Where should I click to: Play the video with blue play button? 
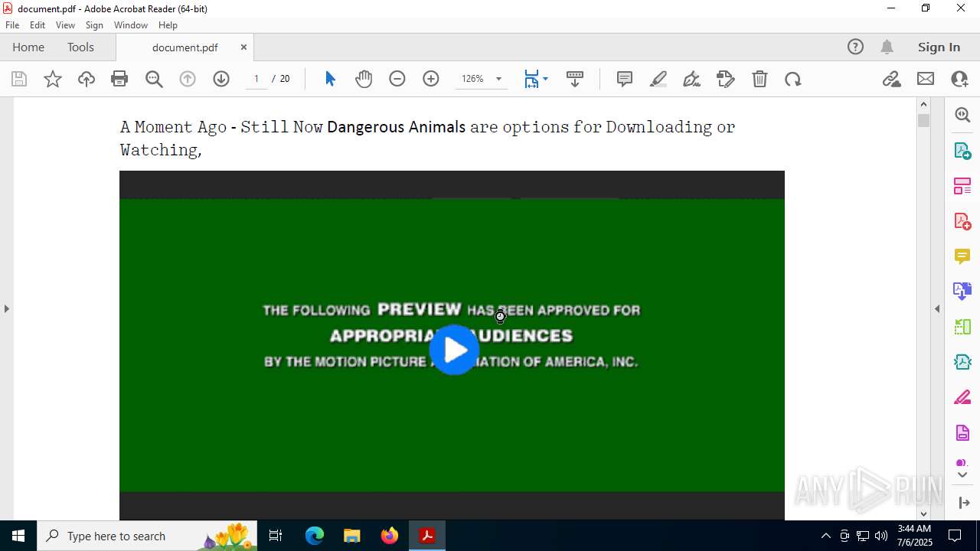click(x=454, y=350)
